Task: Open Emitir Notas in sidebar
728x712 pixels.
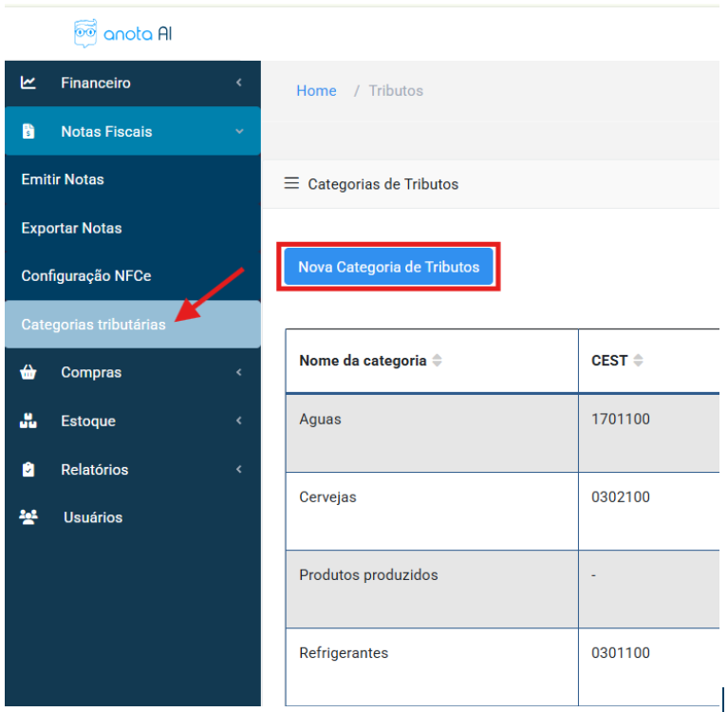Action: point(63,179)
